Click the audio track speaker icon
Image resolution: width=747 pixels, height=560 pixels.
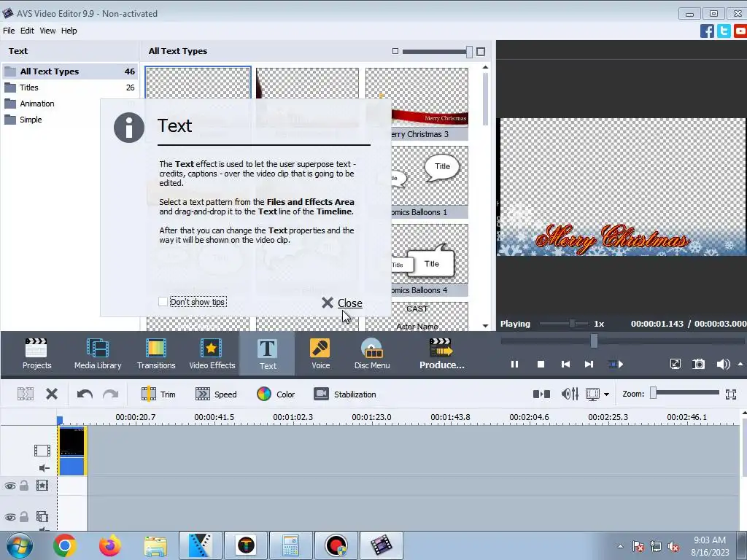(x=44, y=468)
